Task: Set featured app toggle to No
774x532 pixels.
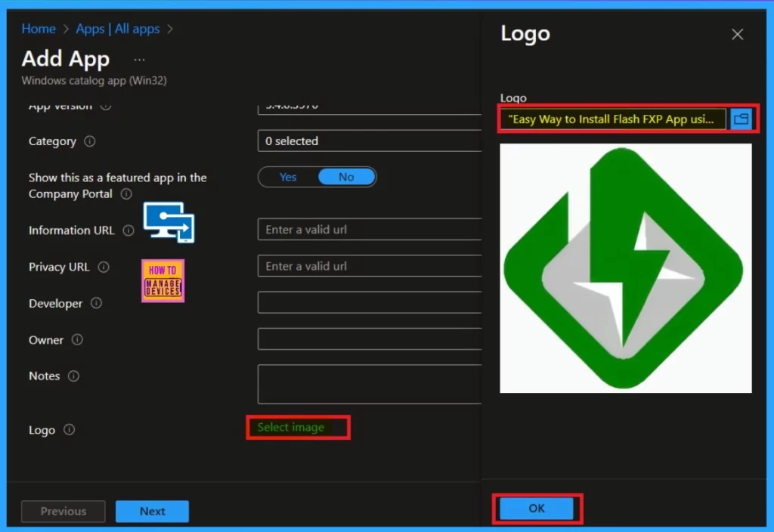Action: (x=346, y=177)
